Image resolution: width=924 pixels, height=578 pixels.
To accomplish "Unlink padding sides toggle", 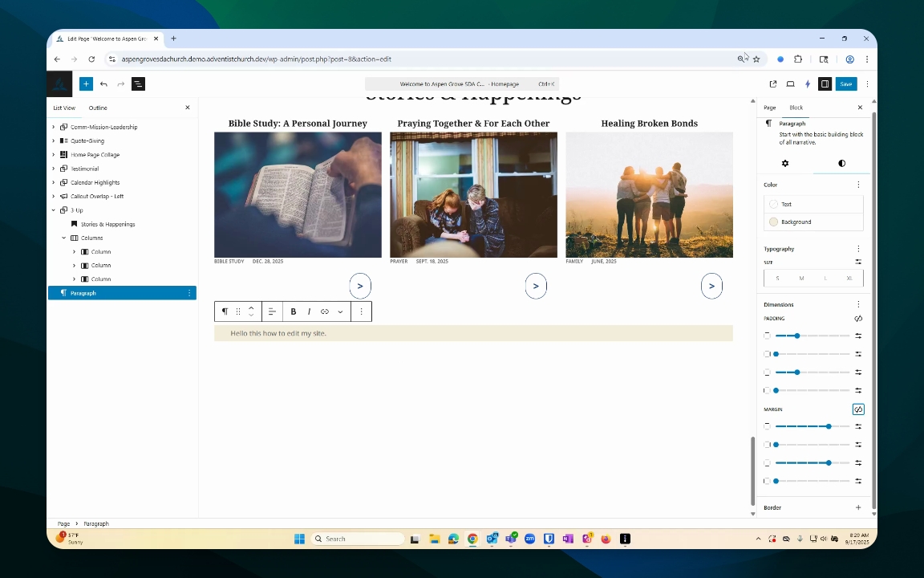I will (x=858, y=319).
